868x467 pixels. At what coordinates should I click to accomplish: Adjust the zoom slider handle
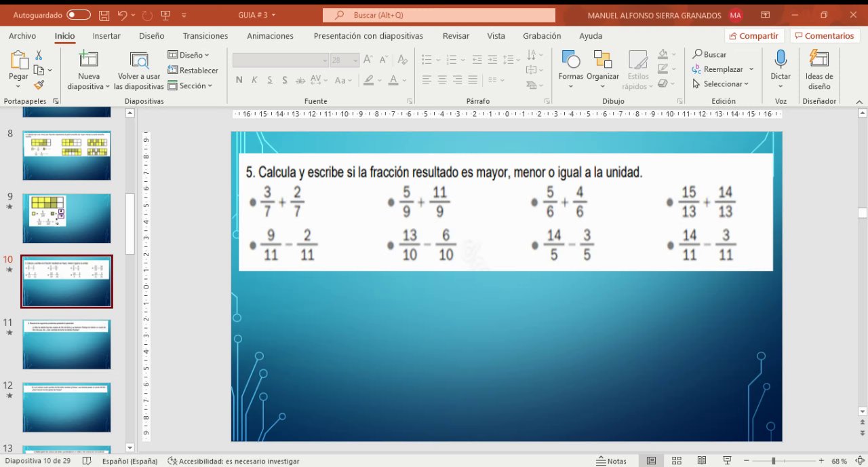[x=773, y=461]
